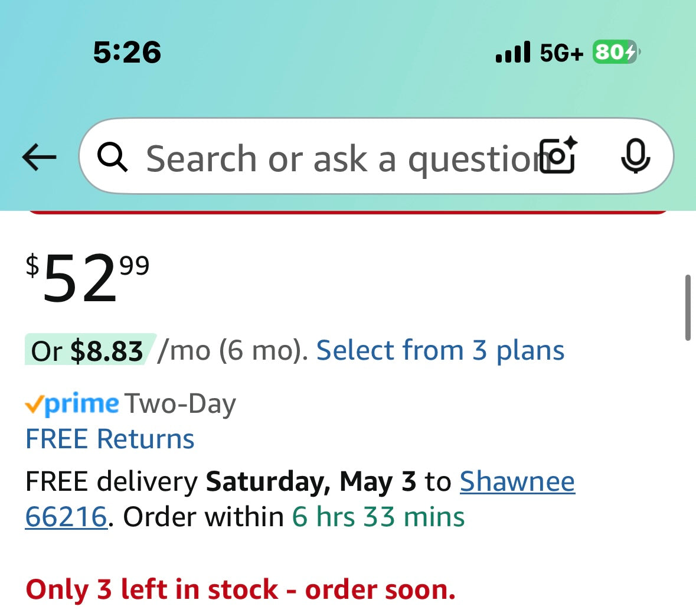Tap the Two-Day shipping label
The width and height of the screenshot is (696, 616).
[x=180, y=405]
